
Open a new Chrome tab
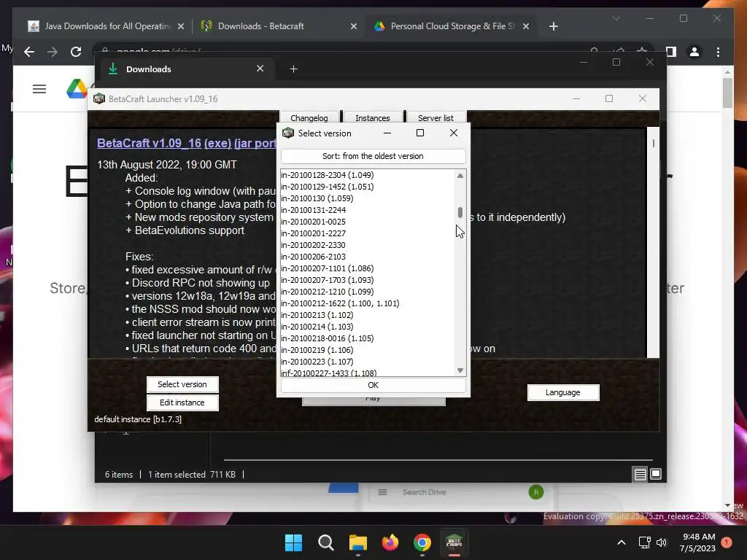(x=553, y=27)
